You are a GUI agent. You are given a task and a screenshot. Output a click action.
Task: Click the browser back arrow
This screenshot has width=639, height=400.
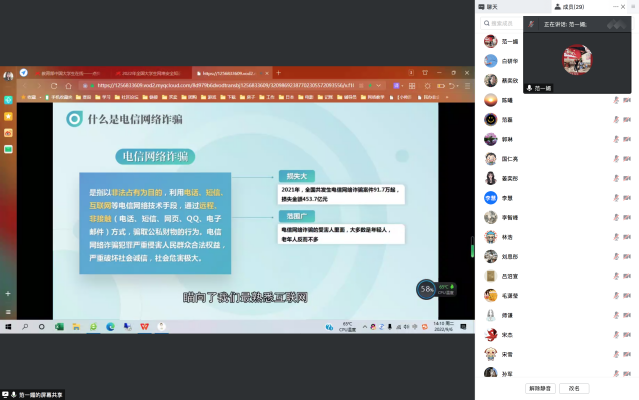(x=25, y=86)
